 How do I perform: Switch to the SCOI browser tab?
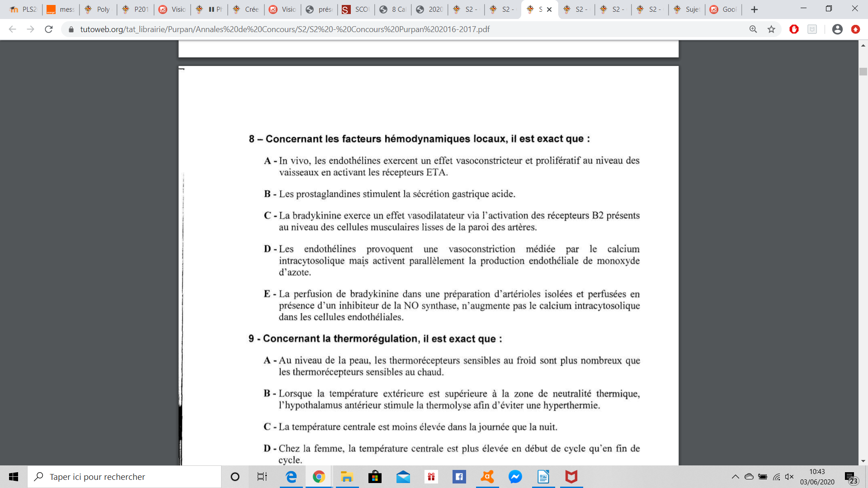356,9
